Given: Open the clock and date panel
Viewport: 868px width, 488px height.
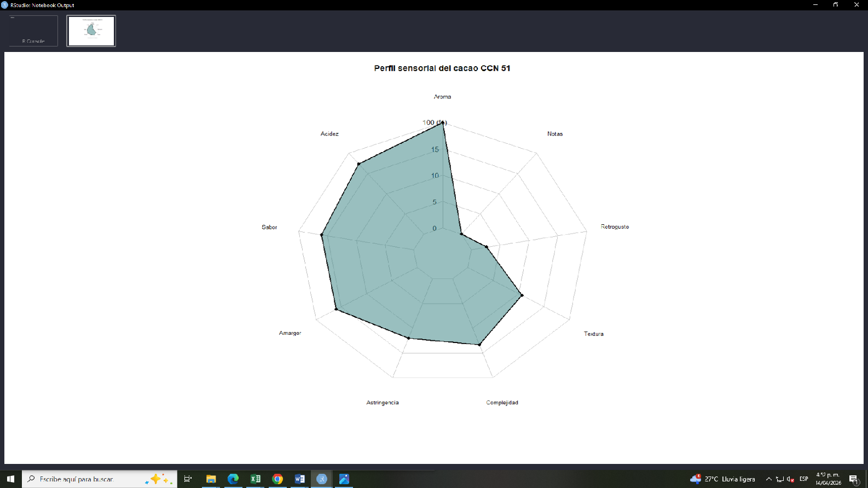Looking at the screenshot, I should tap(828, 479).
